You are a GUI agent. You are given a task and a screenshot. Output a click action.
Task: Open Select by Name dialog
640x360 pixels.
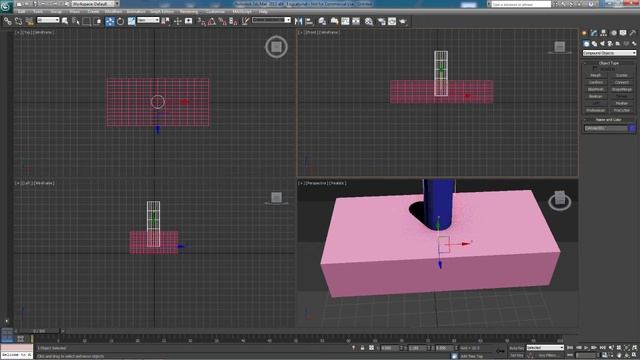(76, 21)
